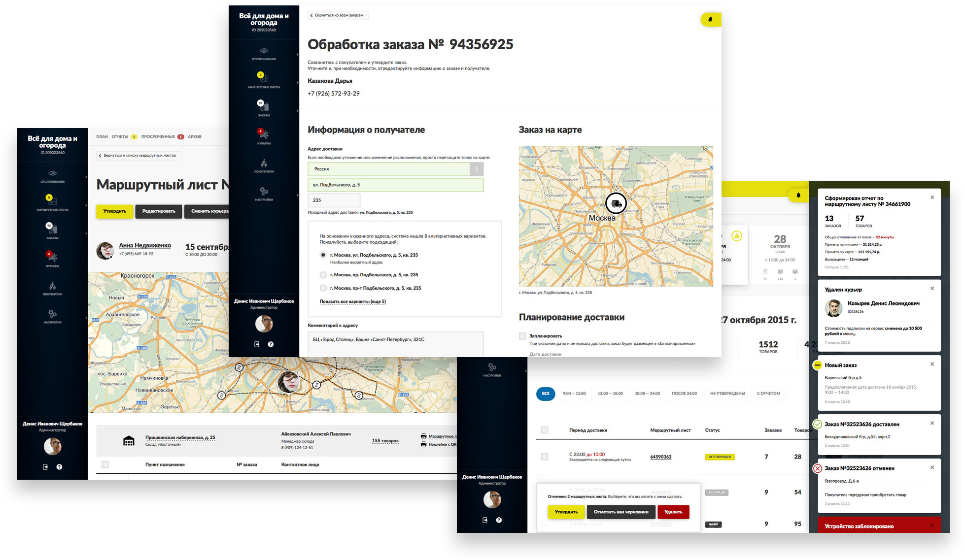The image size is (965, 560).
Task: Click notification bell in right dashboard window
Action: click(x=798, y=195)
